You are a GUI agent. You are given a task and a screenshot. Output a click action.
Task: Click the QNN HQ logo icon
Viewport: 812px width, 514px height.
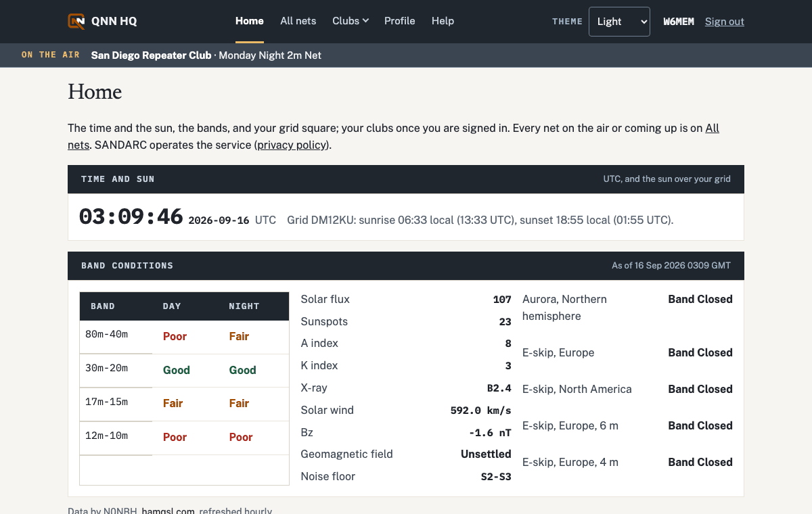[x=76, y=21]
